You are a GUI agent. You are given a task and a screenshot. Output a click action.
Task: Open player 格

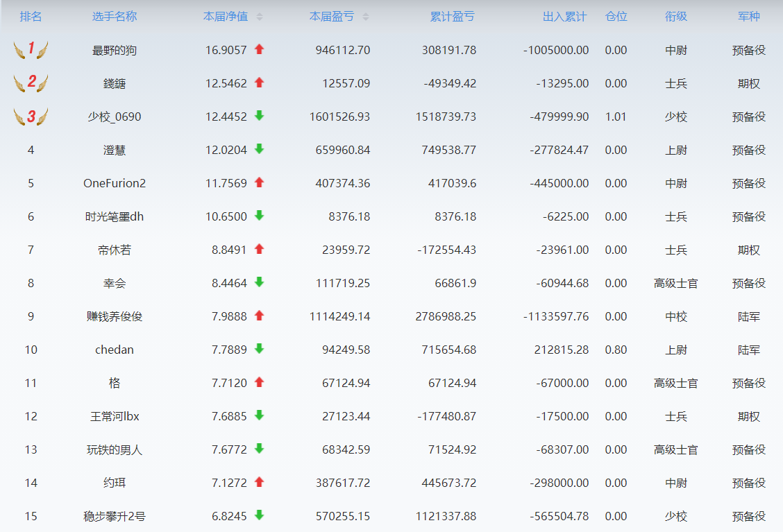(x=115, y=384)
